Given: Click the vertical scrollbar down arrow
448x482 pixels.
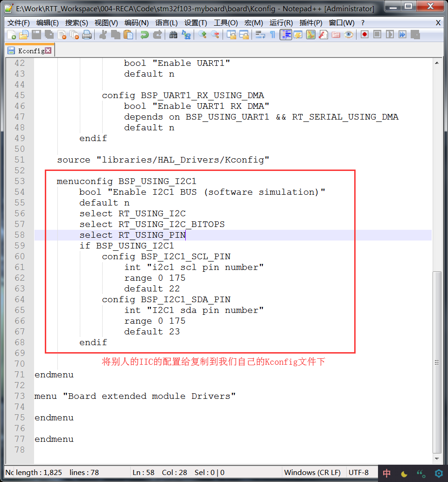Looking at the screenshot, I should 437,459.
